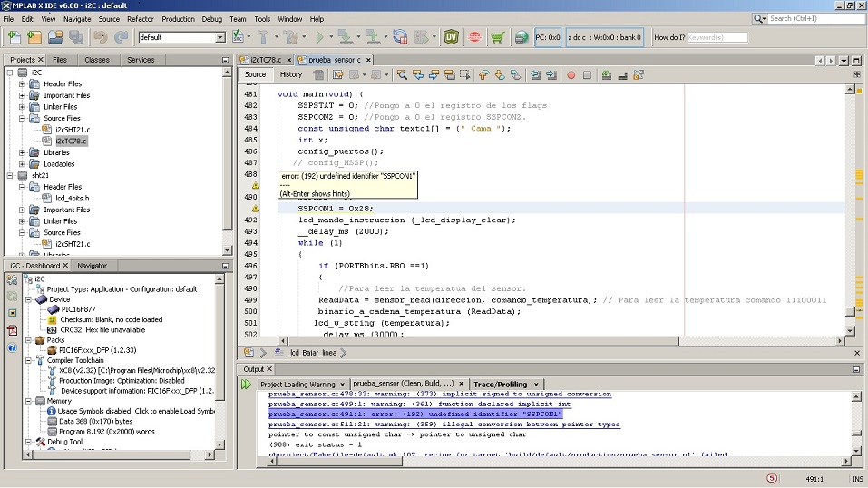Switch to the Files tab
This screenshot has height=488, width=868.
(60, 60)
